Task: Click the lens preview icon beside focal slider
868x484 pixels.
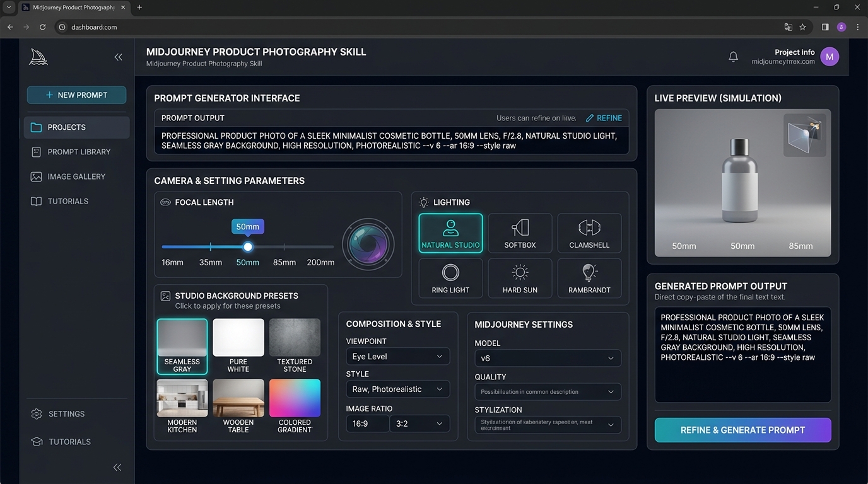Action: click(368, 245)
